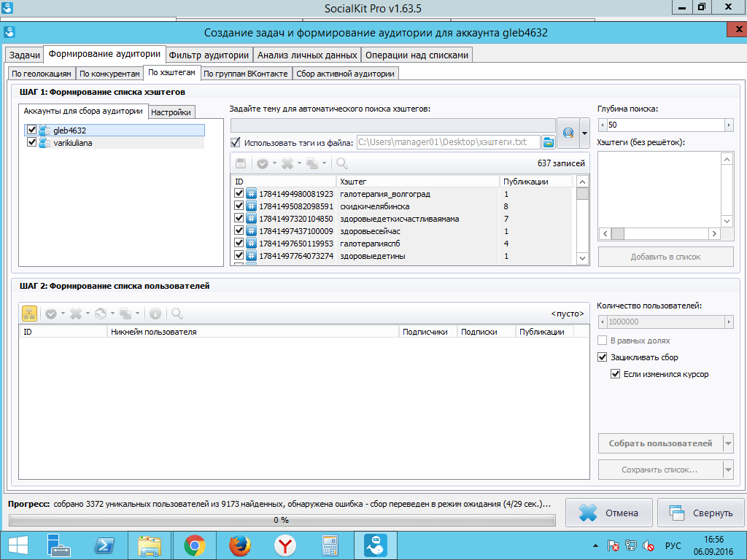Increase 'Глубина поиска' with the right arrow
Image resolution: width=747 pixels, height=560 pixels.
click(729, 125)
